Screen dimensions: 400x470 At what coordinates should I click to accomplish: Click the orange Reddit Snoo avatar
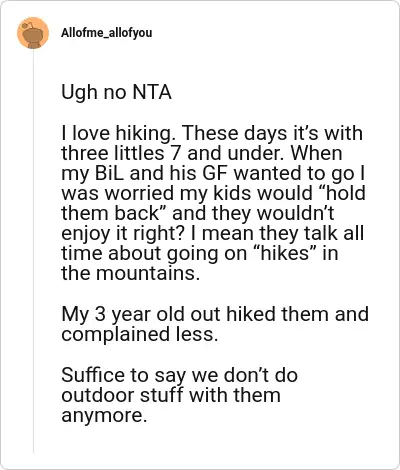coord(33,33)
